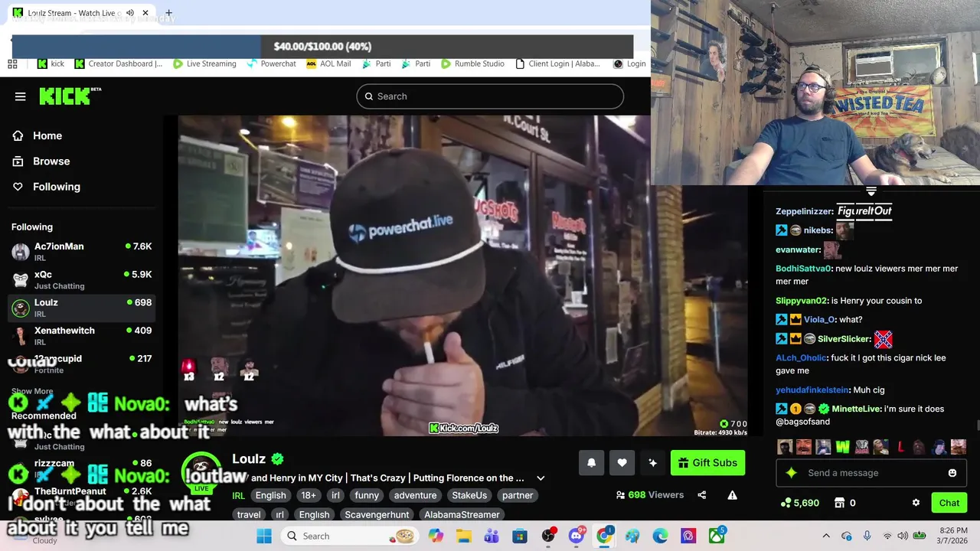Open Ac7ionMan channel in Following list
Viewport: 980px width, 551px height.
pyautogui.click(x=81, y=251)
